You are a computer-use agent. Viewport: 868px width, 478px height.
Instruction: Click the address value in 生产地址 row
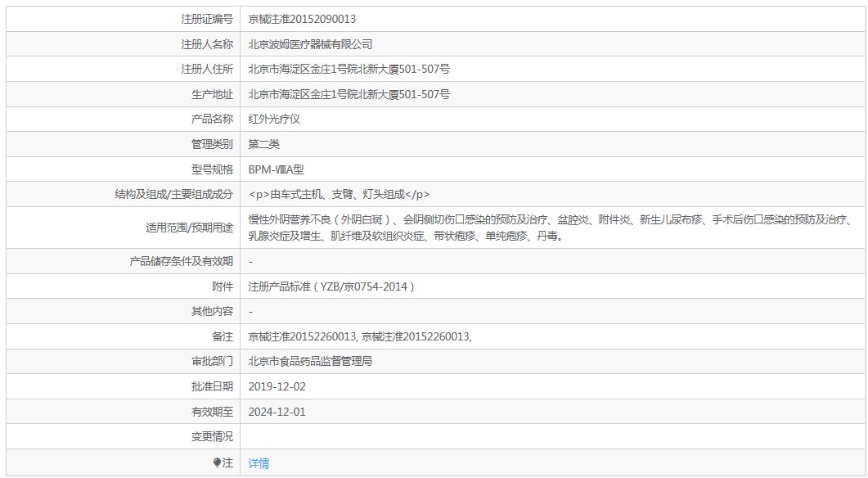[x=349, y=95]
